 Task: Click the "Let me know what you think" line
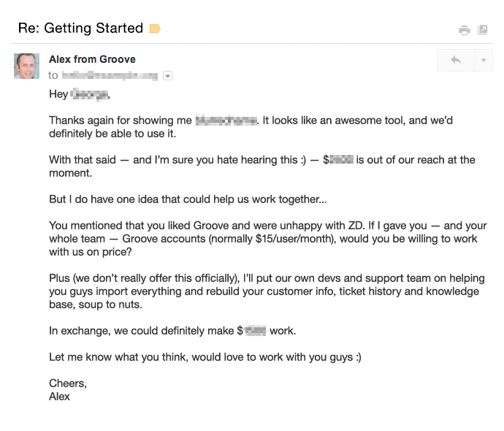coord(205,357)
